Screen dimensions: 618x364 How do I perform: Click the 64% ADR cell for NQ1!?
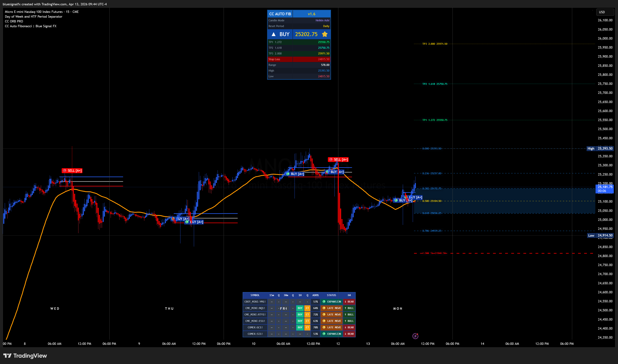click(x=316, y=308)
